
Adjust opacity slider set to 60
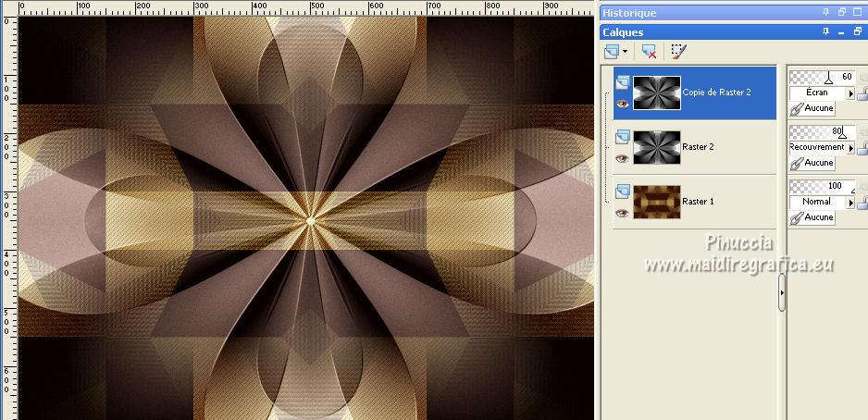pyautogui.click(x=823, y=77)
